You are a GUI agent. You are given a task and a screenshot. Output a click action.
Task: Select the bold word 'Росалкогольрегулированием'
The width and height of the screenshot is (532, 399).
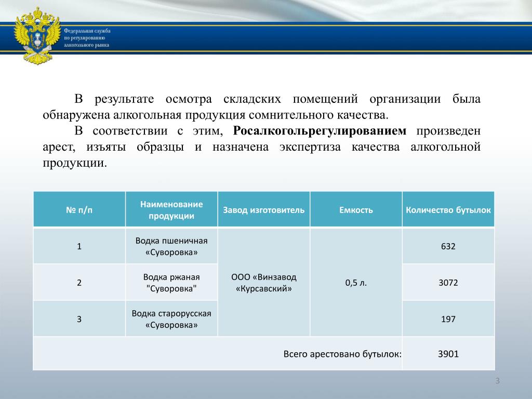pyautogui.click(x=320, y=130)
